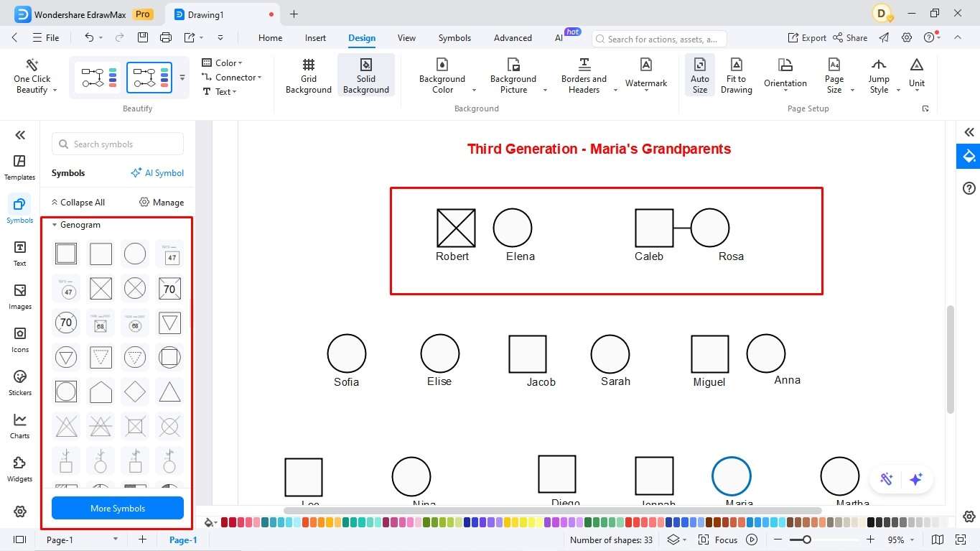
Task: Toggle the Solid Background option
Action: (x=366, y=76)
